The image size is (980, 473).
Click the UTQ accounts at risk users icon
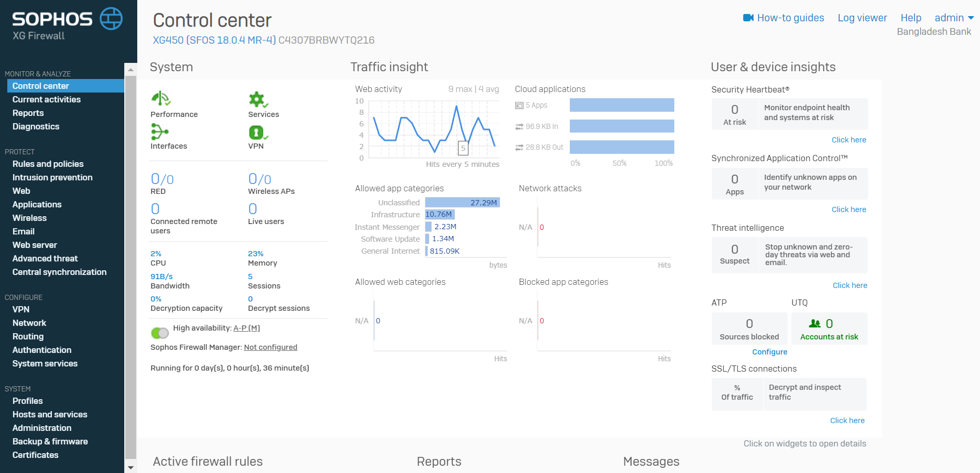[815, 323]
